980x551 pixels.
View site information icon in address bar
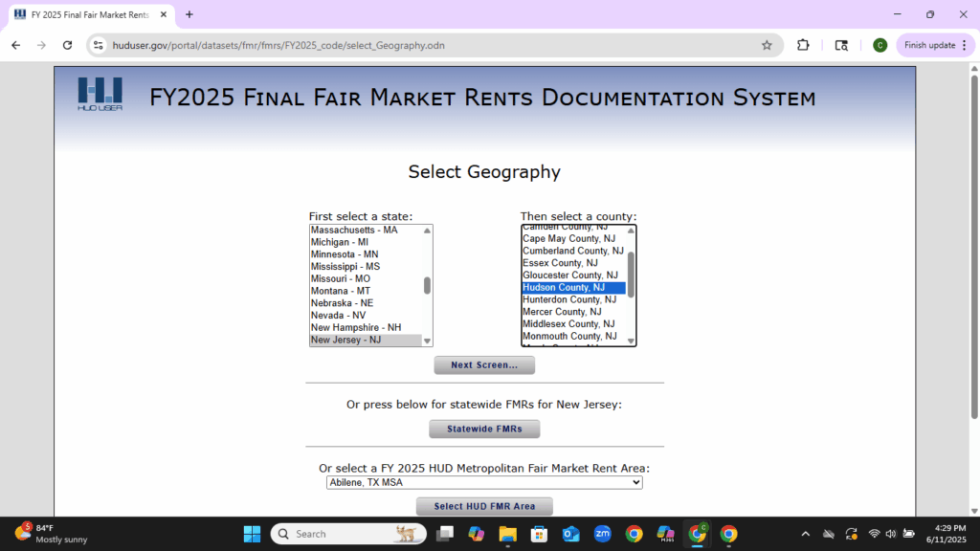tap(98, 45)
